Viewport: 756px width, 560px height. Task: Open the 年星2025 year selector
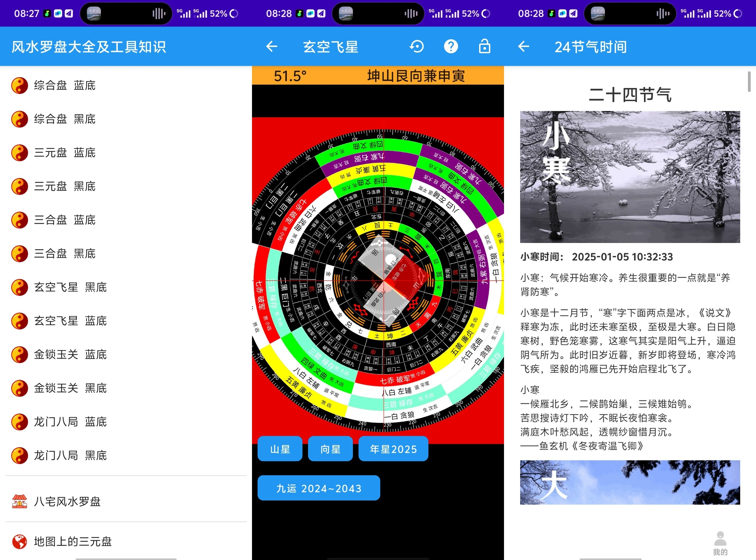(393, 449)
